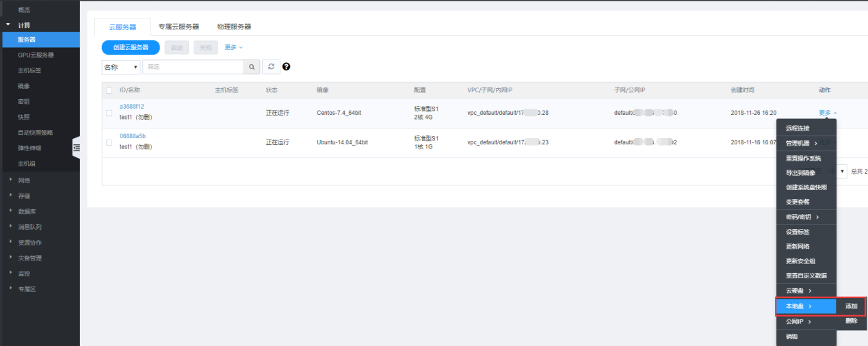The image size is (868, 346).
Task: Collapse the 更多 action menu for a3688f12
Action: click(827, 113)
